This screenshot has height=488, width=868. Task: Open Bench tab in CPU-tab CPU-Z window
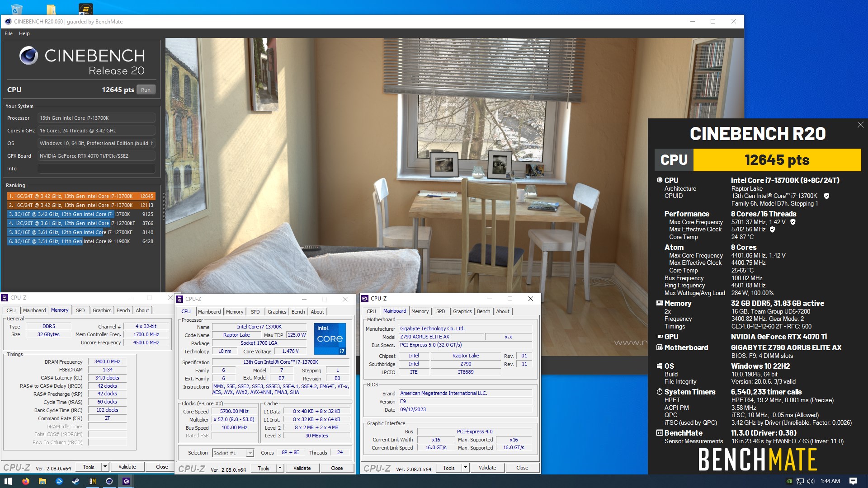click(x=298, y=312)
